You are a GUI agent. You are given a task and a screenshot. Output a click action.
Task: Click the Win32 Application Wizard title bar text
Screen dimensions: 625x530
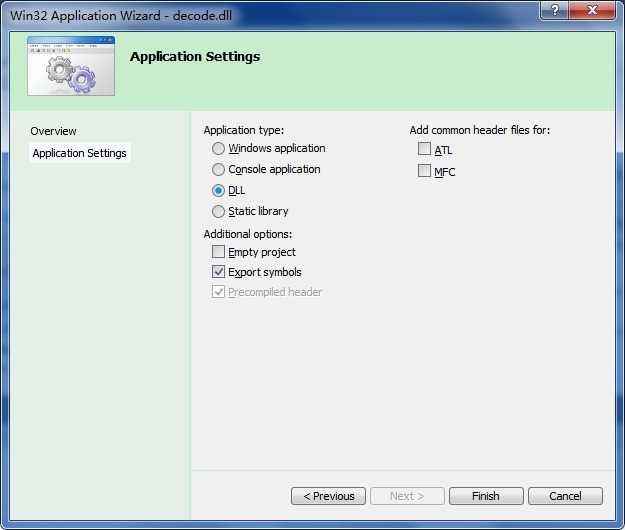coord(121,16)
